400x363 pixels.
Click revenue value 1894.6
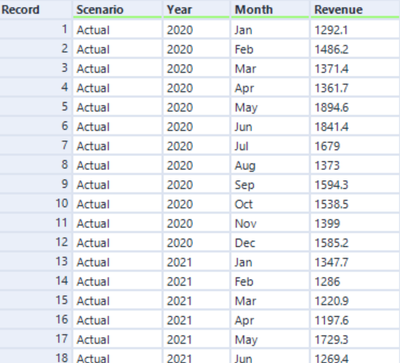pyautogui.click(x=355, y=107)
